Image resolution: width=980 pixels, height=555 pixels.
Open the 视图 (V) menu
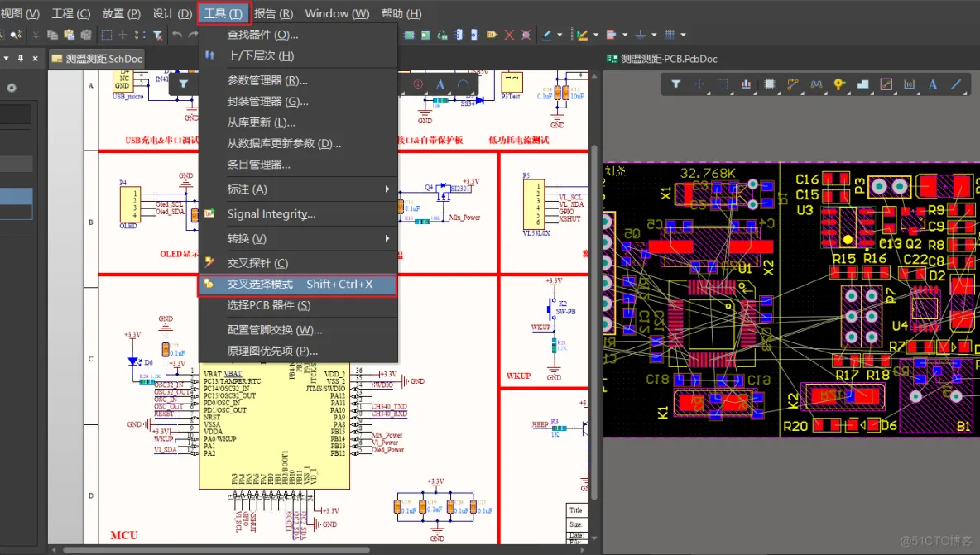click(x=21, y=13)
